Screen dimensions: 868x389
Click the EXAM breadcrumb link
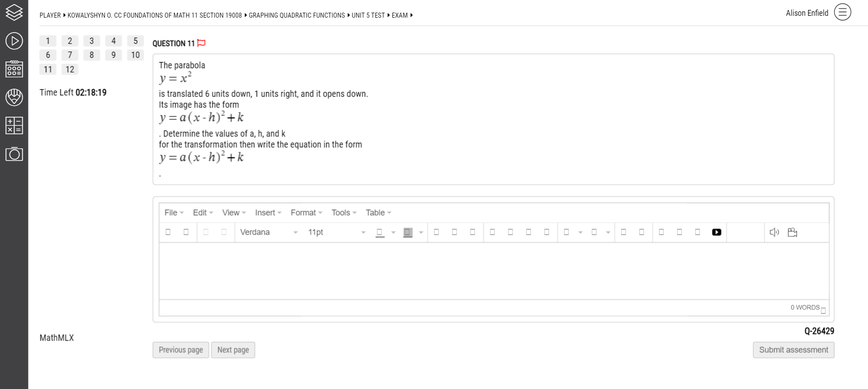400,15
